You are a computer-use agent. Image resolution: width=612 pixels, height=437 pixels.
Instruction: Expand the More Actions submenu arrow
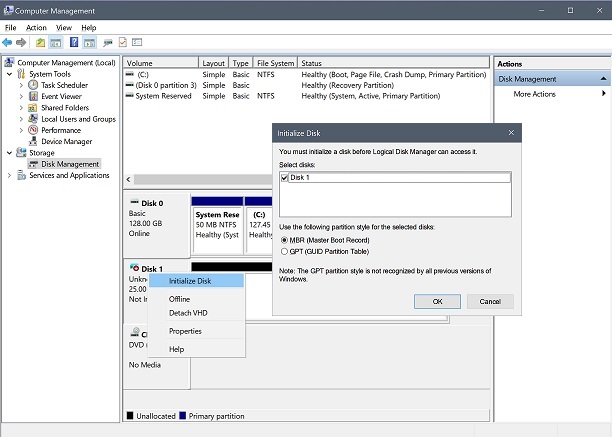click(x=604, y=94)
